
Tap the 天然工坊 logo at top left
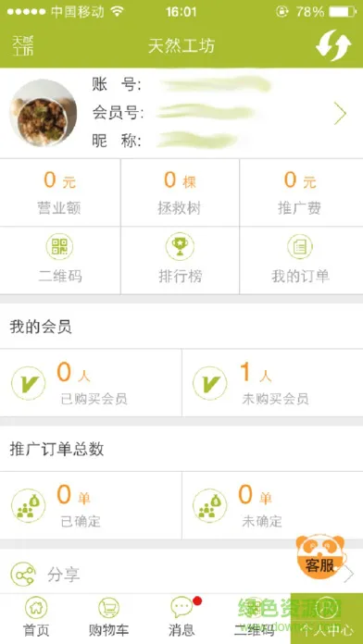[22, 45]
